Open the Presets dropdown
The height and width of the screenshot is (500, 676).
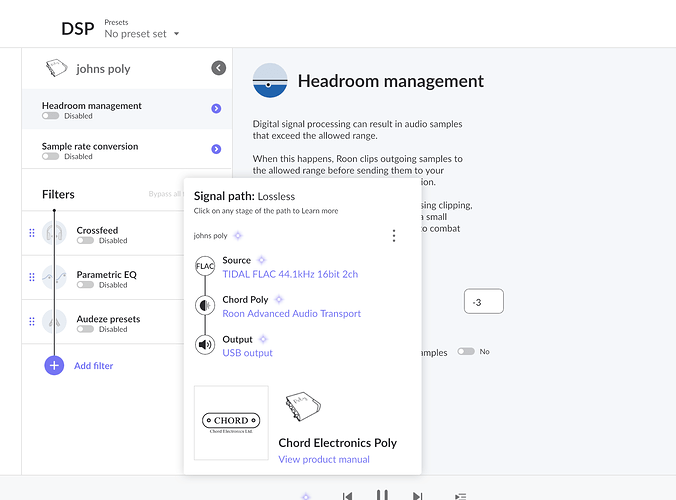click(x=142, y=34)
